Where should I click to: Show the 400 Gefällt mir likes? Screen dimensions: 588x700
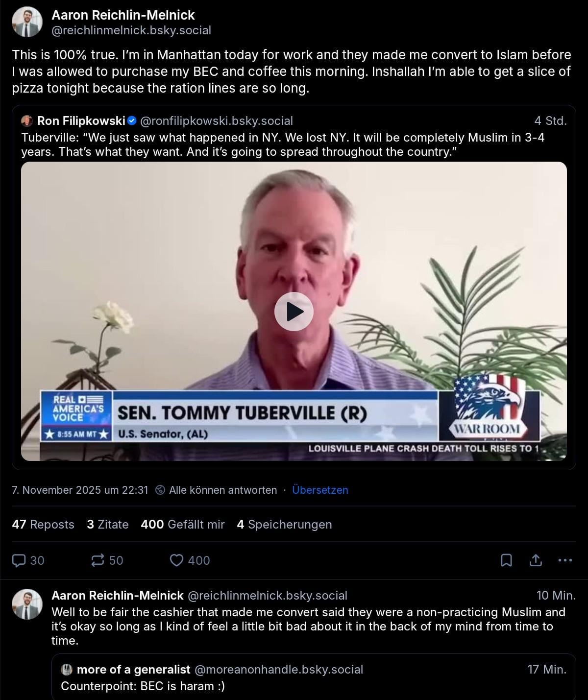[x=183, y=524]
